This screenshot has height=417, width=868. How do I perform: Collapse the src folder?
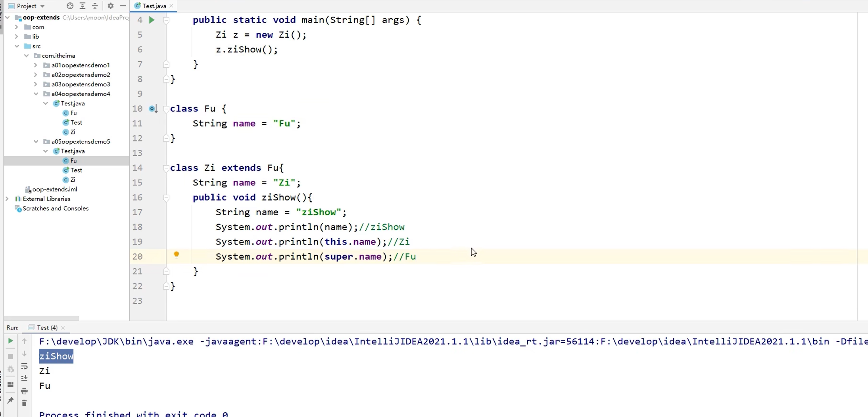pyautogui.click(x=17, y=46)
